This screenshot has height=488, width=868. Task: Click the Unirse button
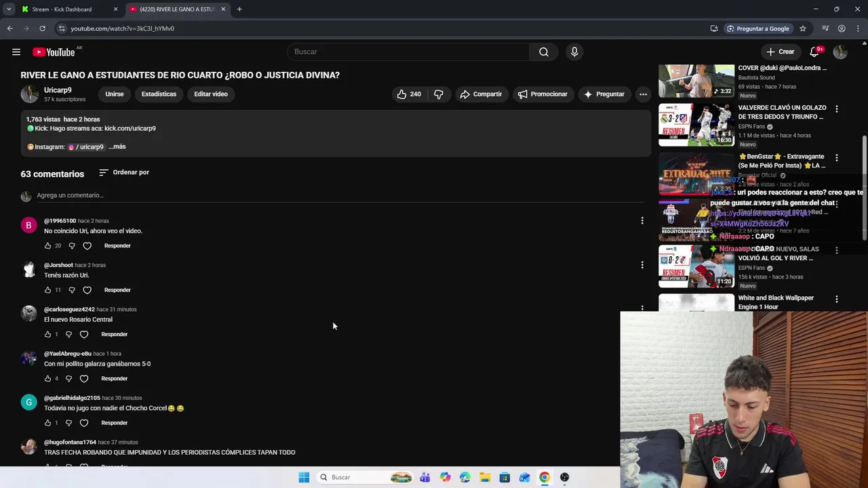pos(115,94)
